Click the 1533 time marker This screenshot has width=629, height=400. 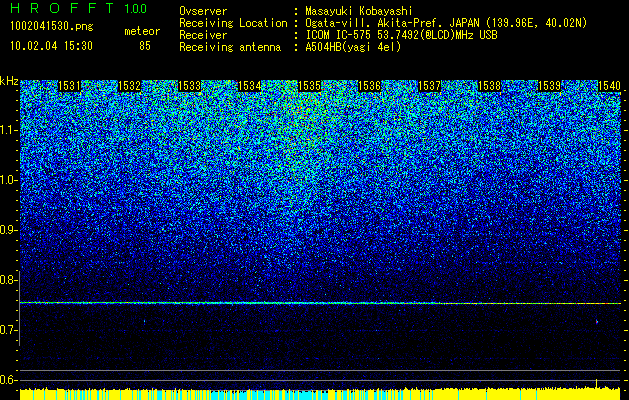(x=189, y=86)
